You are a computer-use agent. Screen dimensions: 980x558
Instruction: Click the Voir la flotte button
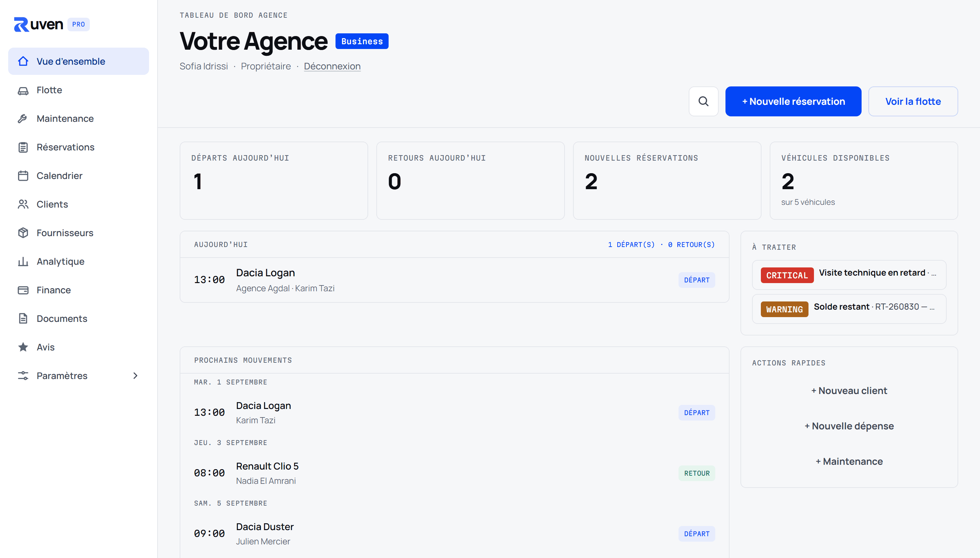click(913, 101)
